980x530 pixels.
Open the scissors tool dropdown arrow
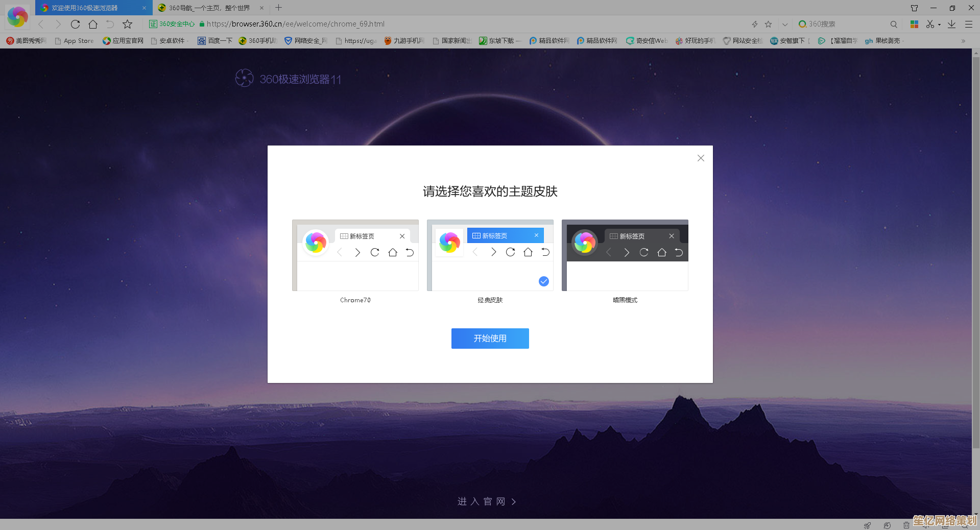[x=939, y=24]
